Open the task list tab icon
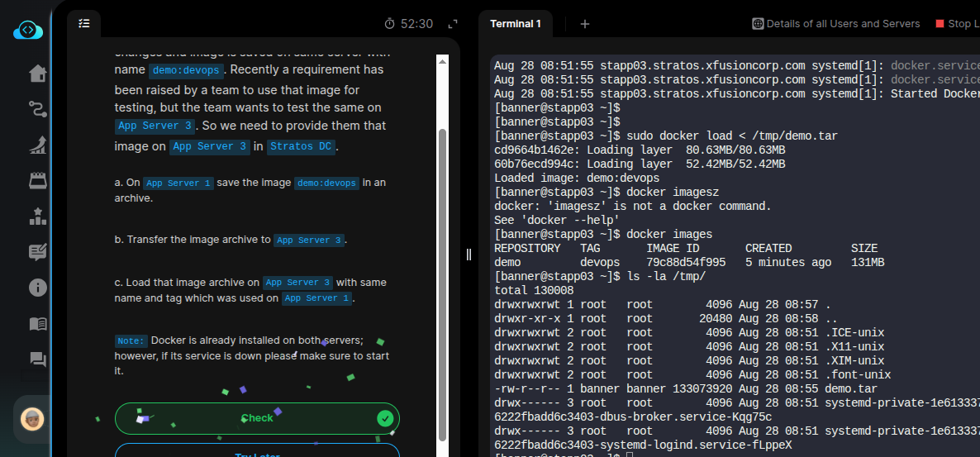Screen dimensions: 980x457 pos(84,23)
